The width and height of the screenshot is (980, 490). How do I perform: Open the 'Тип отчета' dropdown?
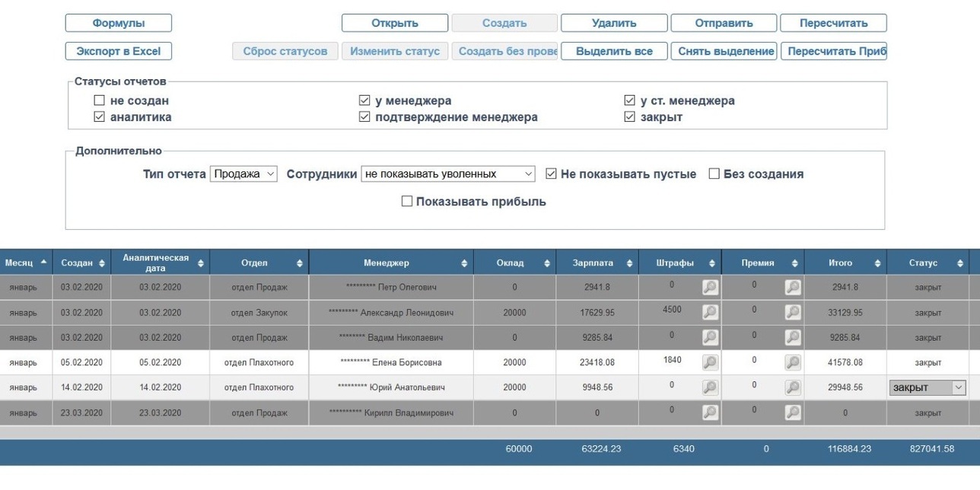pos(243,174)
